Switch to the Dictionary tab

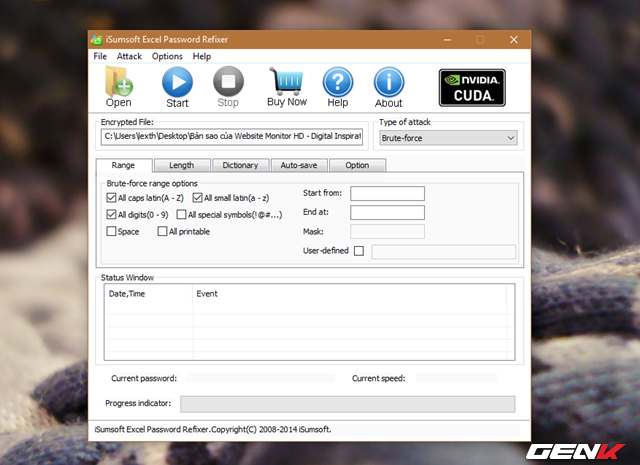240,165
